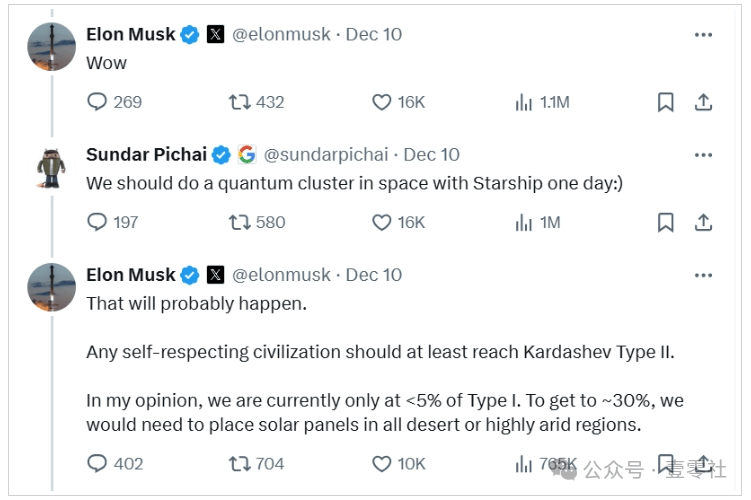Share Sundar Pichai's tweet
This screenshot has width=751, height=500.
[x=703, y=222]
